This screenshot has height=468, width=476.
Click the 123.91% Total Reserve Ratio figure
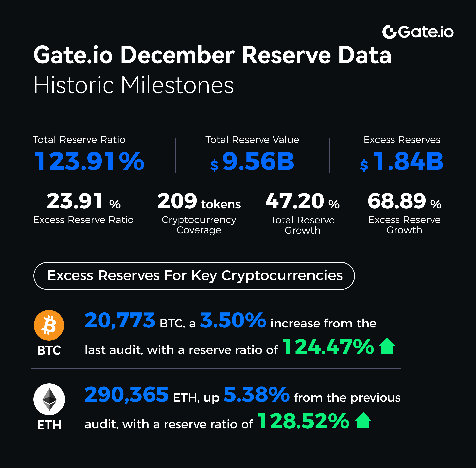point(89,161)
